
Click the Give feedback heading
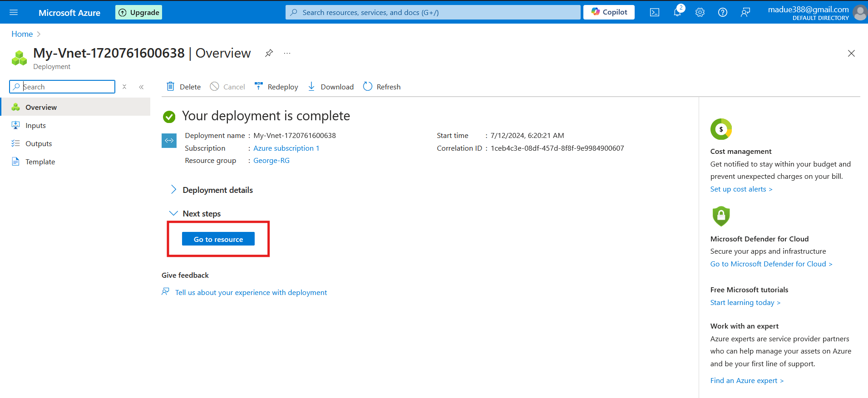(185, 275)
